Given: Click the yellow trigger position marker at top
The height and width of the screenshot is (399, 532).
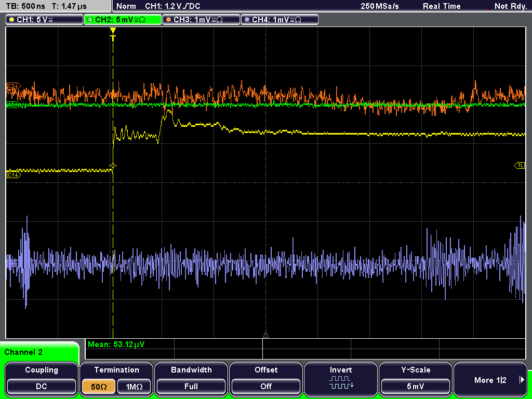Looking at the screenshot, I should coord(113,35).
